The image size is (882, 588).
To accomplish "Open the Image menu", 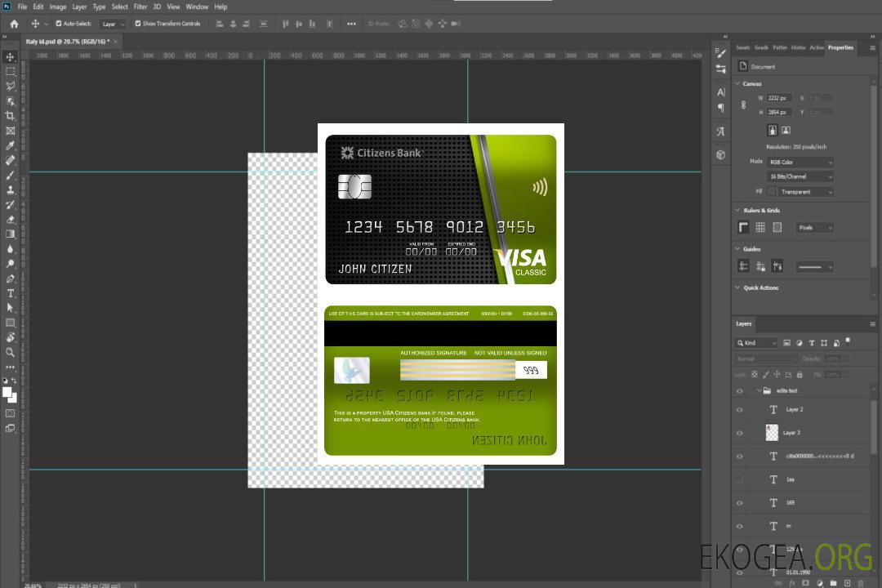I will 57,7.
